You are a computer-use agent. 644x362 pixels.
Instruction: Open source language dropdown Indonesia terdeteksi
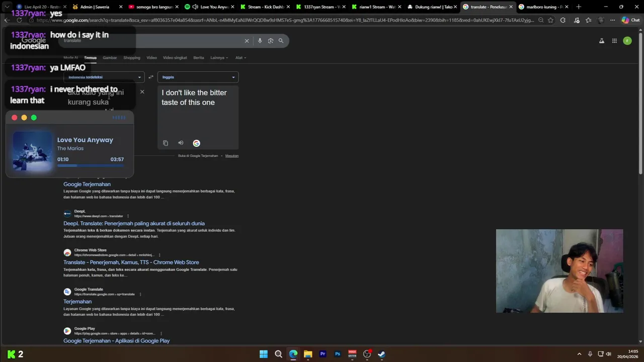pyautogui.click(x=104, y=77)
